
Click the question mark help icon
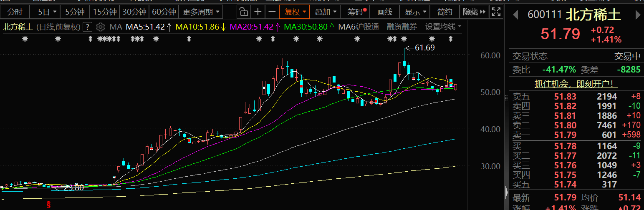coord(87,27)
